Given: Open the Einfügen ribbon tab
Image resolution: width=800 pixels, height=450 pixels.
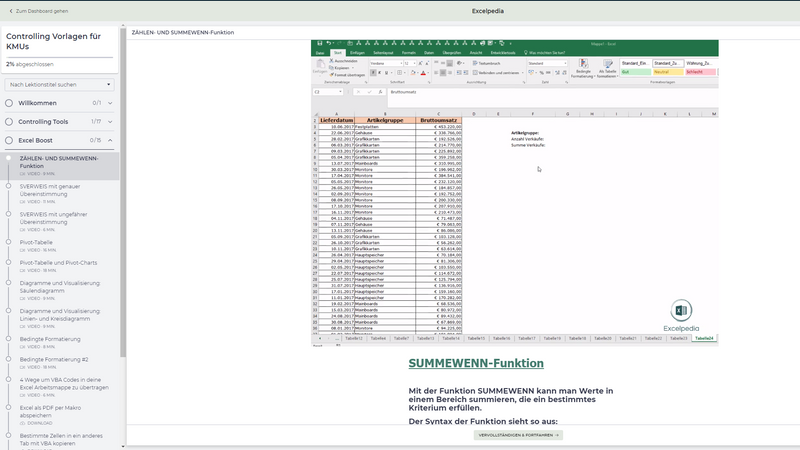Looking at the screenshot, I should 357,53.
